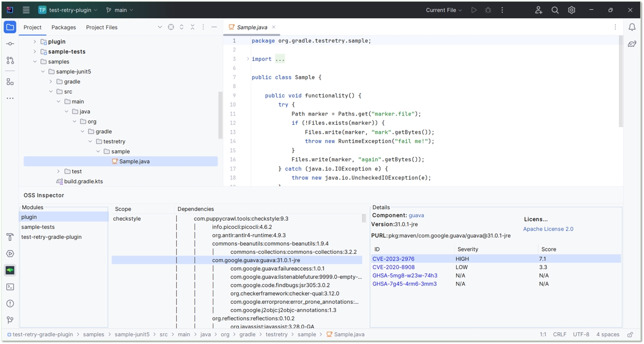Open editor tab options menu
Image resolution: width=644 pixels, height=344 pixels.
[x=615, y=27]
